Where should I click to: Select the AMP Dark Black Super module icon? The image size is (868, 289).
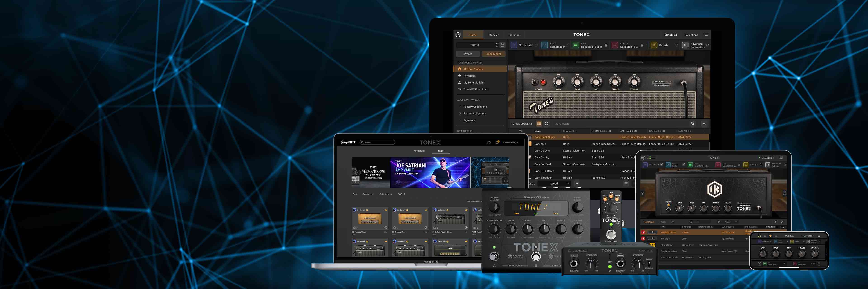(x=576, y=45)
